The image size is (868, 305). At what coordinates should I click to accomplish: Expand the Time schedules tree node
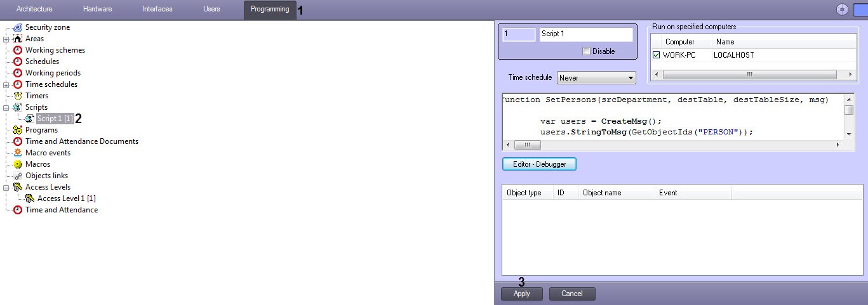6,85
